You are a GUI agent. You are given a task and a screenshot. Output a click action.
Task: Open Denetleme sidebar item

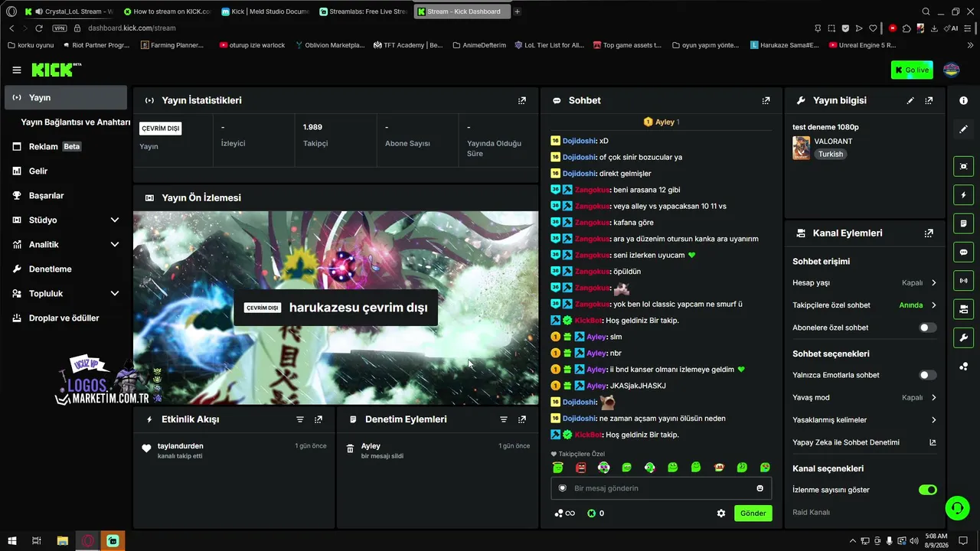(66, 269)
